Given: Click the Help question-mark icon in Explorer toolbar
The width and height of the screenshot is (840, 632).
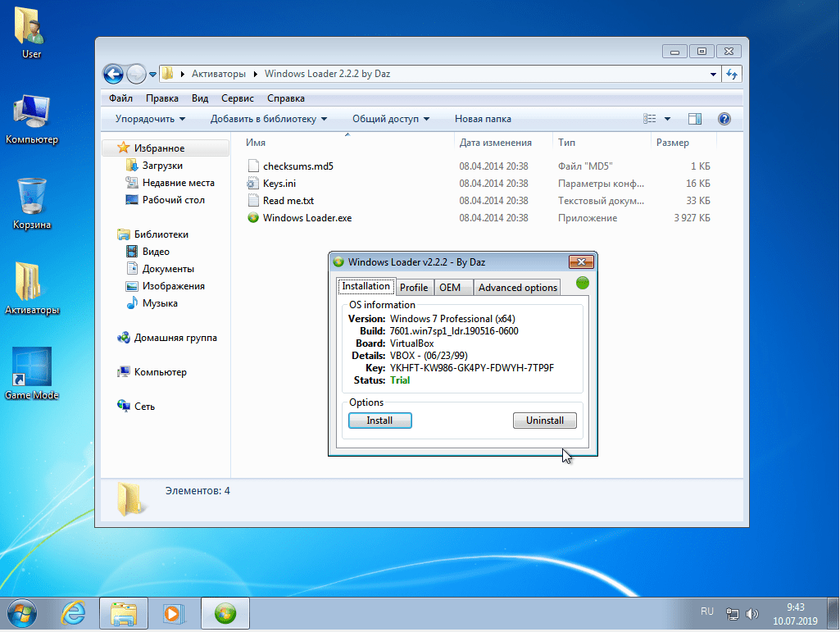Looking at the screenshot, I should click(724, 118).
